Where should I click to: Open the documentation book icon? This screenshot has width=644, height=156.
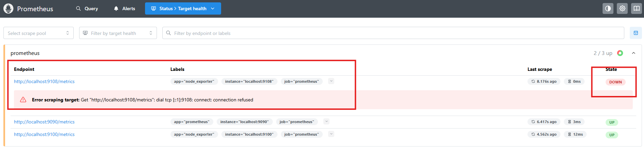pyautogui.click(x=636, y=8)
